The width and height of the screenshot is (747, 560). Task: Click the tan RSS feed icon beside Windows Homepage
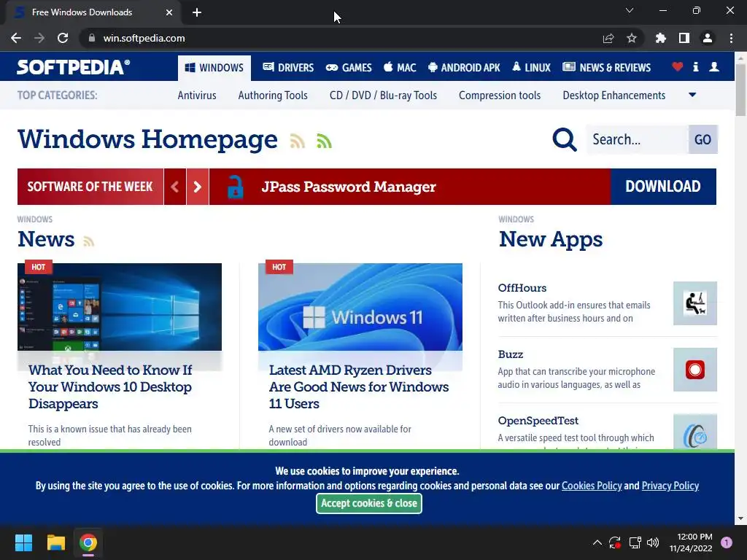tap(298, 141)
